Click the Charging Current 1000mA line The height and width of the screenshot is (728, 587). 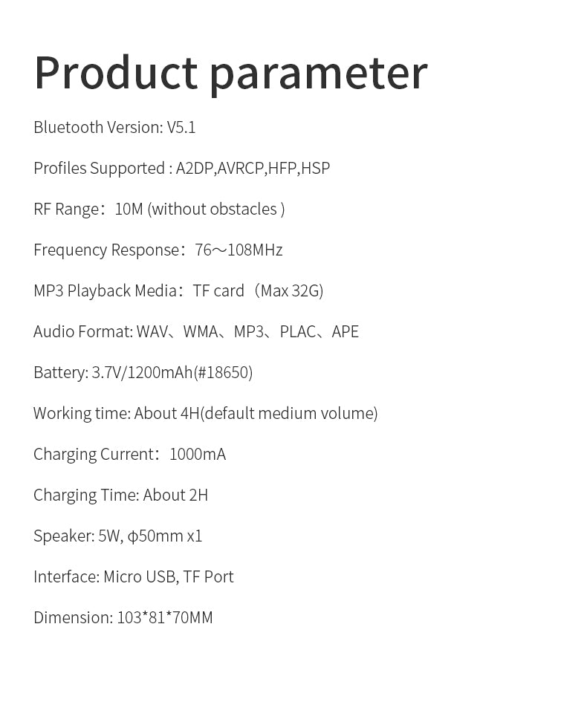tap(129, 454)
